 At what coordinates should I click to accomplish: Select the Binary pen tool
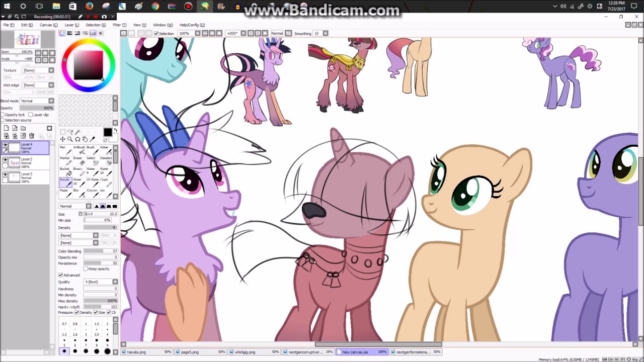pyautogui.click(x=78, y=172)
